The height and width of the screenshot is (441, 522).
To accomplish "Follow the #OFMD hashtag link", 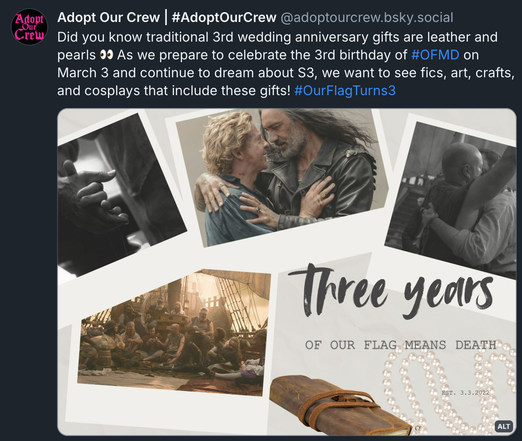I will pyautogui.click(x=435, y=55).
